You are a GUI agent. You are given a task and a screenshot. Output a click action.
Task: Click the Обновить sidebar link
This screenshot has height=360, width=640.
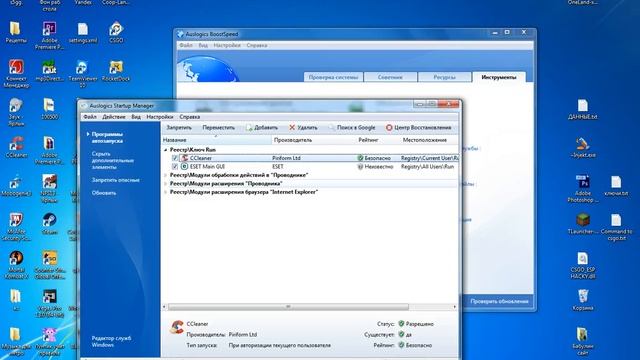[104, 193]
